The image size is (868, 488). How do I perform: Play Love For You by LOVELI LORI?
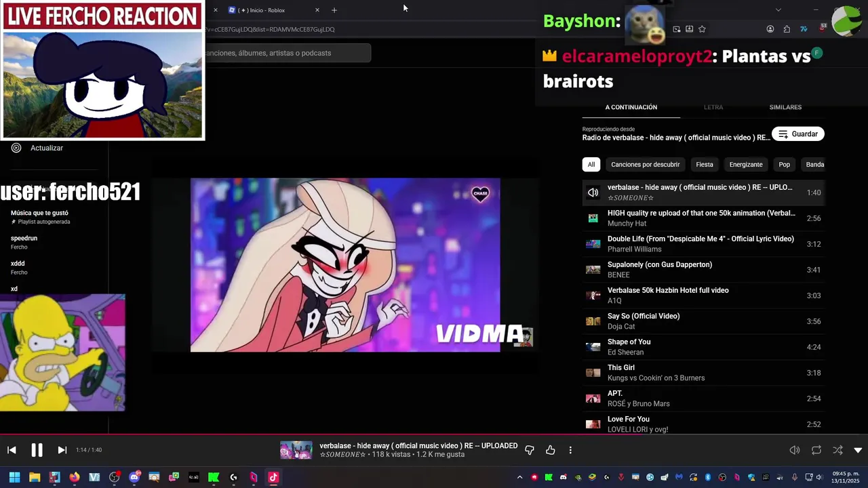click(x=703, y=424)
